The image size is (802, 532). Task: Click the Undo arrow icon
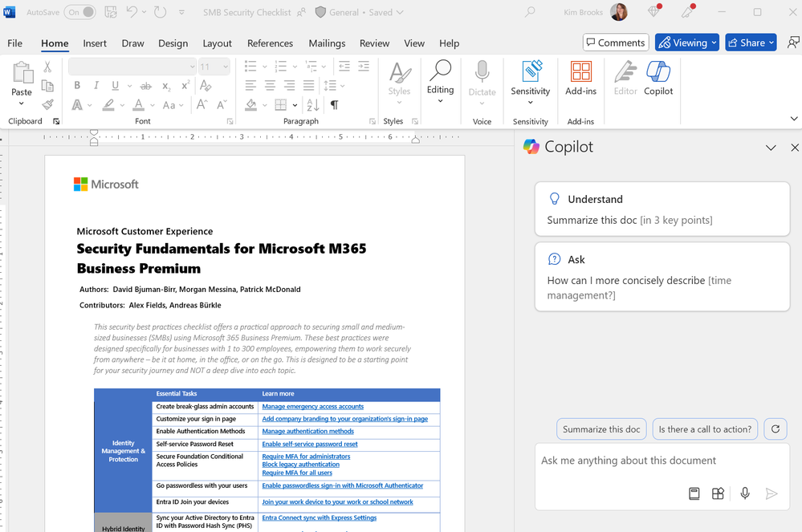(132, 12)
